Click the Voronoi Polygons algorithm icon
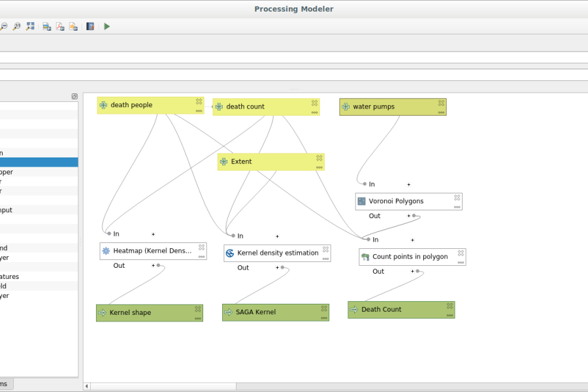588x392 pixels. 362,201
